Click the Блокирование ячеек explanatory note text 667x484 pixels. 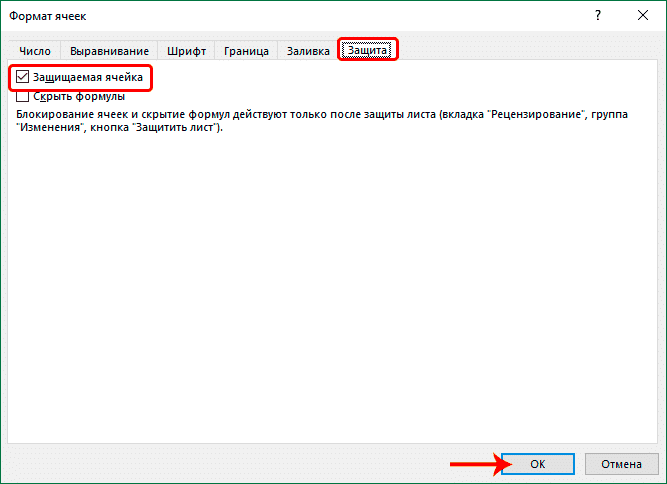(x=322, y=121)
